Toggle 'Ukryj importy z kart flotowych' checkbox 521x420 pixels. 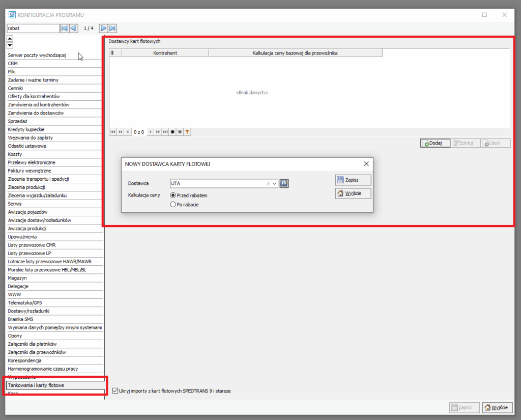114,391
